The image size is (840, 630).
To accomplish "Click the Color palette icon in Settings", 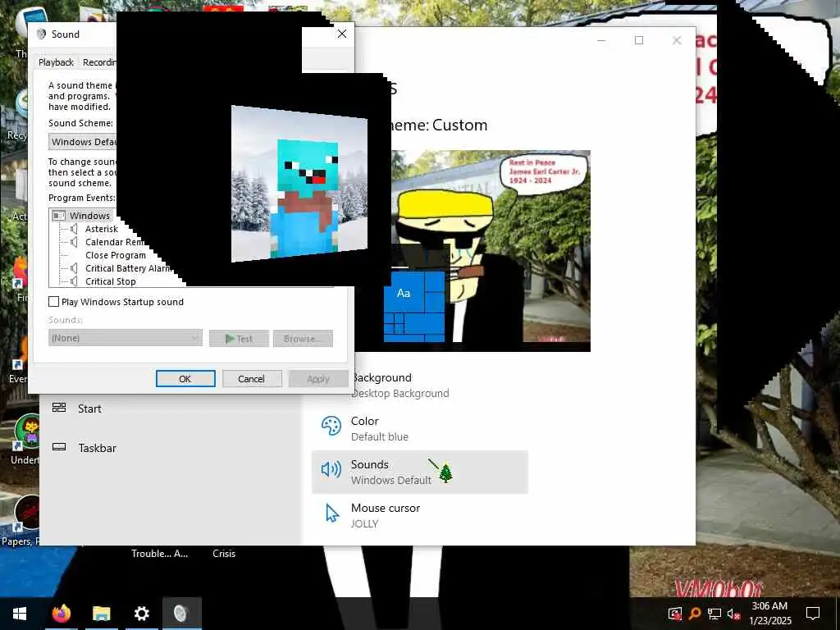I will pyautogui.click(x=331, y=427).
